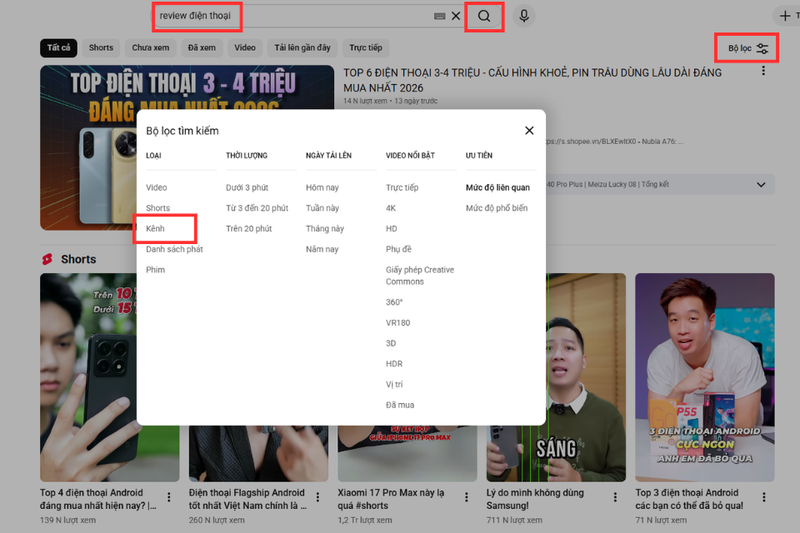This screenshot has height=533, width=800.
Task: Open three-dot menu for Xiaomi 17 Pro Max short
Action: coord(466,497)
